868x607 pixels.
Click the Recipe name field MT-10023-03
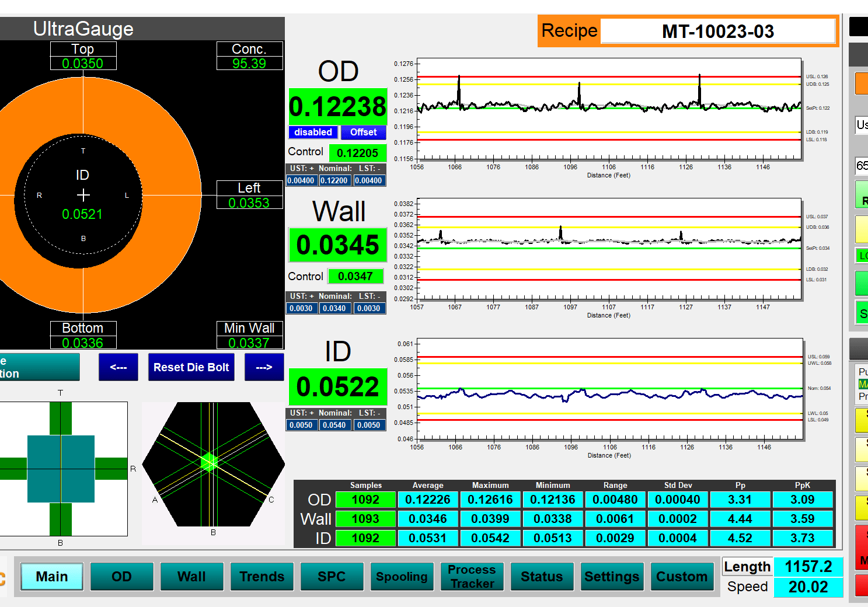[717, 32]
